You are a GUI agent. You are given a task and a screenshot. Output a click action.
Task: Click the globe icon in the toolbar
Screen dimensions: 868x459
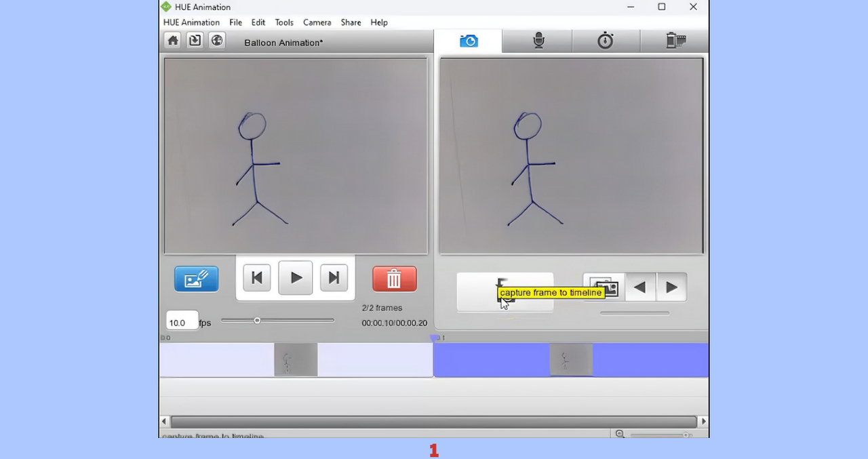coord(217,41)
